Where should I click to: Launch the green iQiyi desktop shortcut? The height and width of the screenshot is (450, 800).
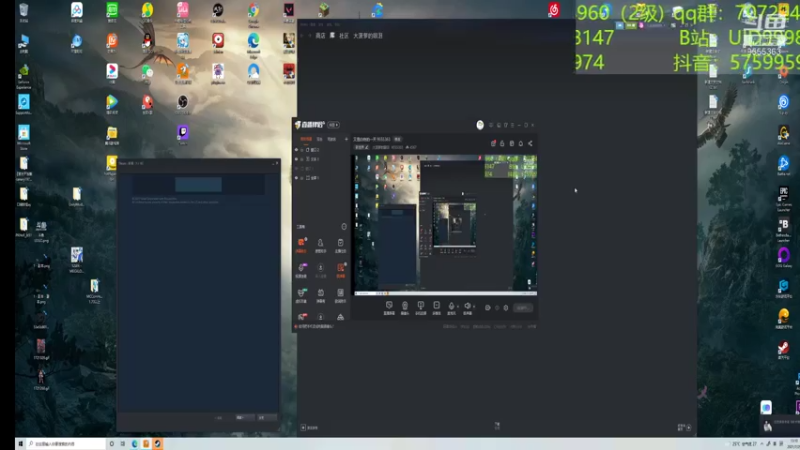coord(112,10)
